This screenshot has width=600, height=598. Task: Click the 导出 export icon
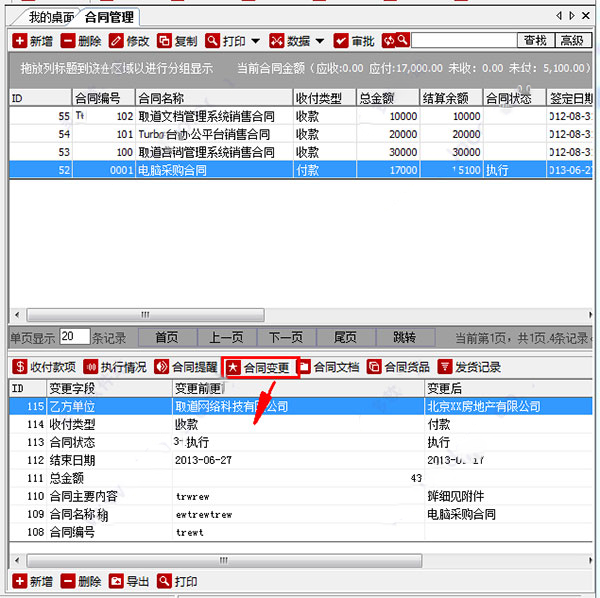[x=116, y=581]
